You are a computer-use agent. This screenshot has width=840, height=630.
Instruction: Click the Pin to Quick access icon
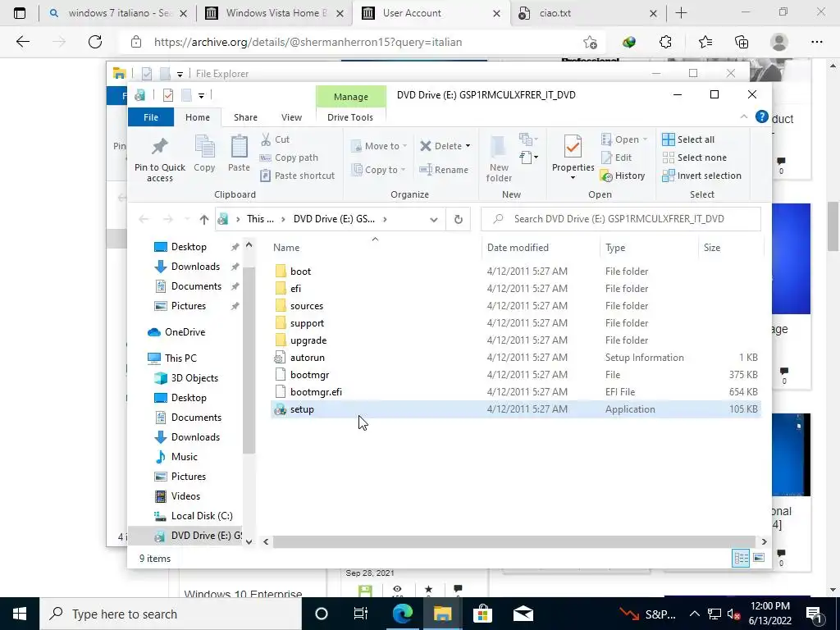point(160,146)
